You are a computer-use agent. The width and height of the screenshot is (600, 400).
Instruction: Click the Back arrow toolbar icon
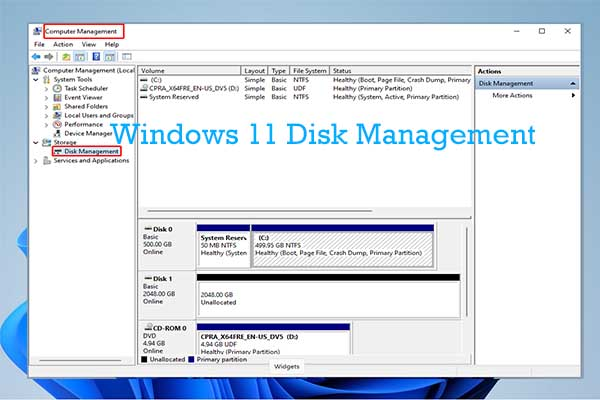[x=38, y=57]
